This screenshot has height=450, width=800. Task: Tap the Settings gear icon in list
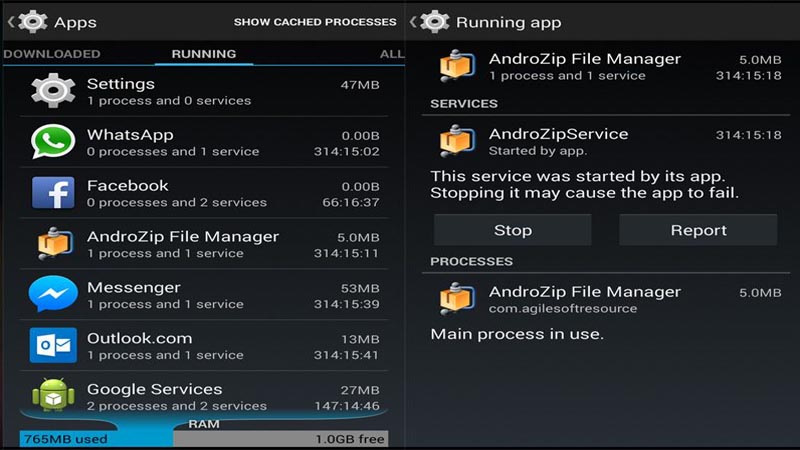[53, 92]
